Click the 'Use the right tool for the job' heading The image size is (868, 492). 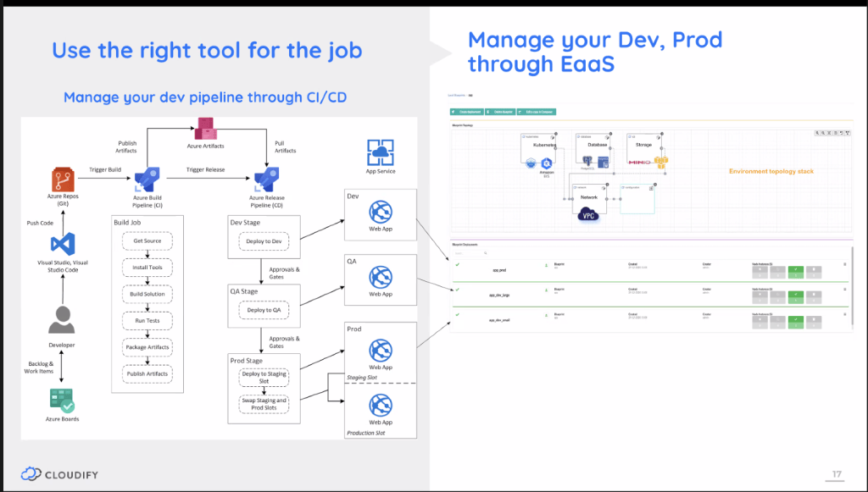[207, 50]
